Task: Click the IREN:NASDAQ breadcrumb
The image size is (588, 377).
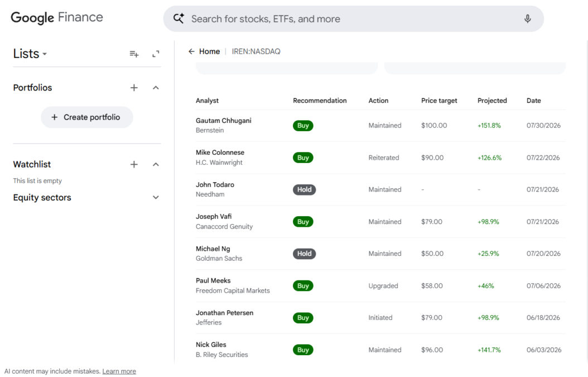Action: coord(256,51)
